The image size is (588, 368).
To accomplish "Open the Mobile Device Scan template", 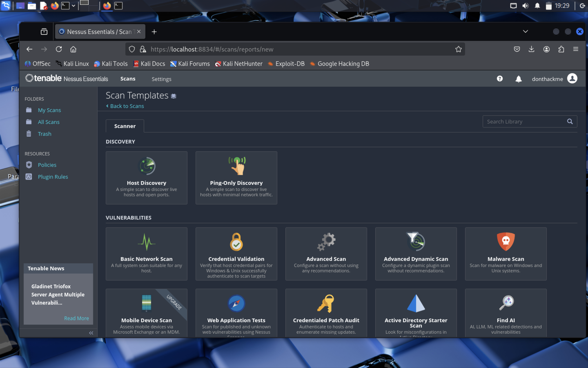I will (147, 313).
